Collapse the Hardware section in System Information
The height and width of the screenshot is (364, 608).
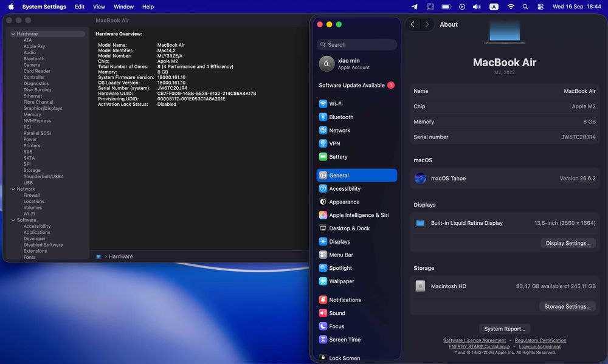pyautogui.click(x=13, y=34)
